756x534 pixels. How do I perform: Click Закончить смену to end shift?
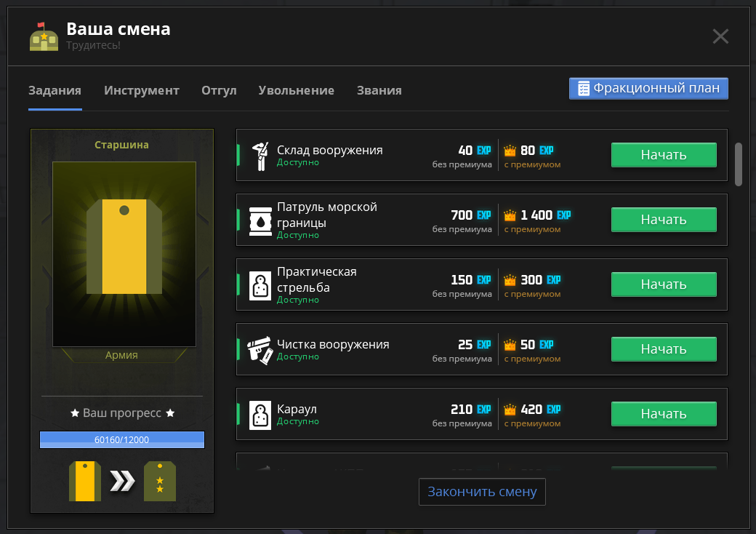point(482,492)
